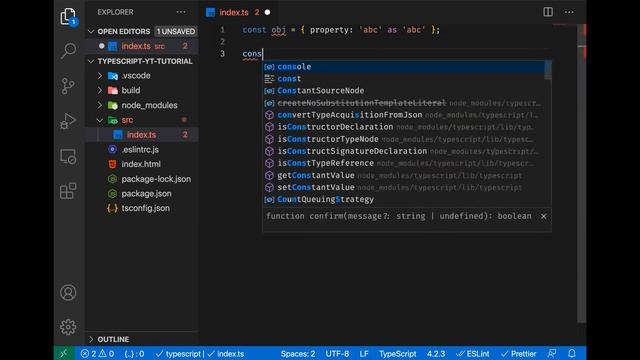Select index.ts in Open Editors list
Image resolution: width=640 pixels, height=360 pixels.
(x=141, y=46)
